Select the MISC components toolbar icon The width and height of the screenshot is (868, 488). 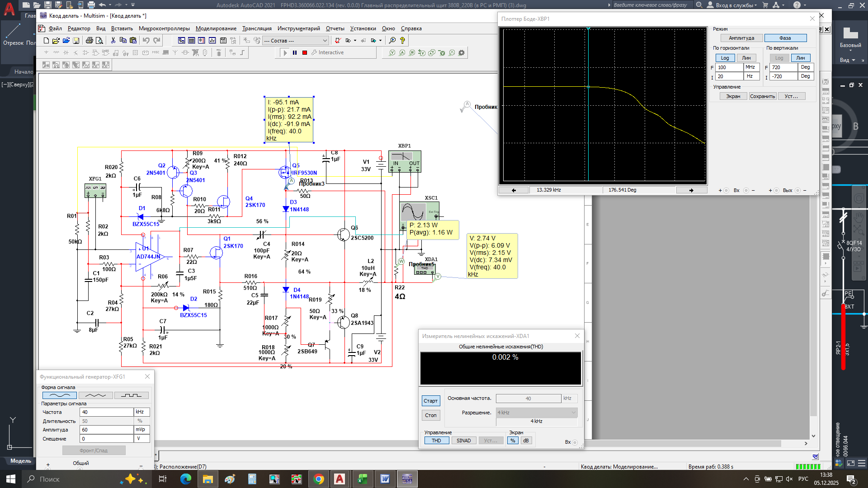(156, 53)
